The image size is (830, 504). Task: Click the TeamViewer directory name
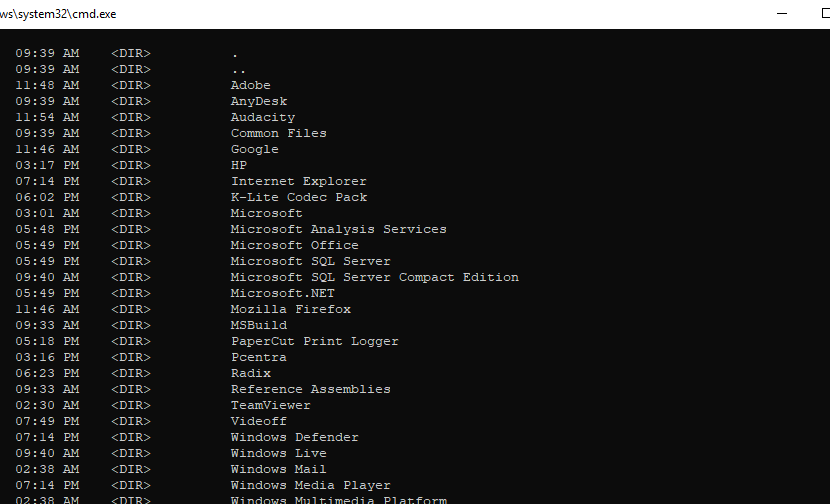270,405
